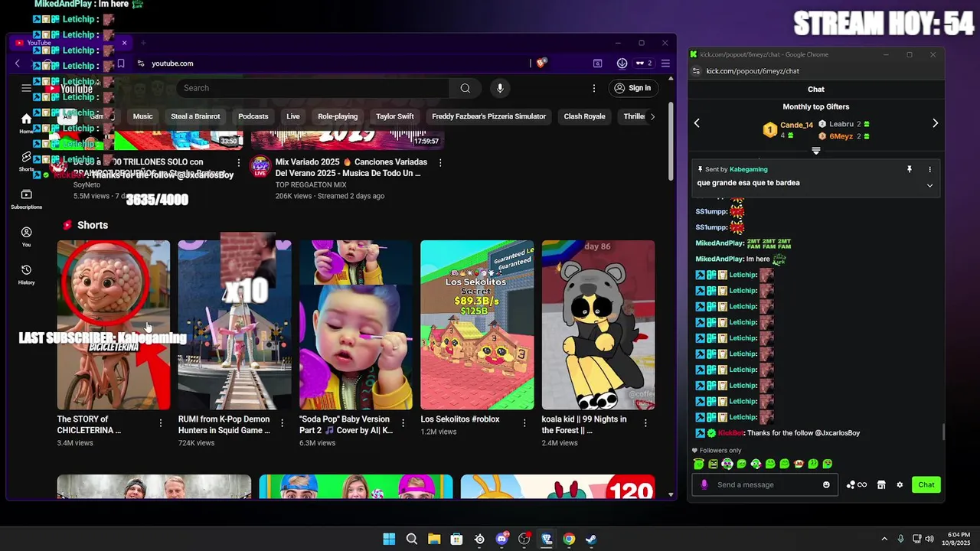The height and width of the screenshot is (551, 980).
Task: Open emoji picker in Kick message box
Action: pos(826,484)
